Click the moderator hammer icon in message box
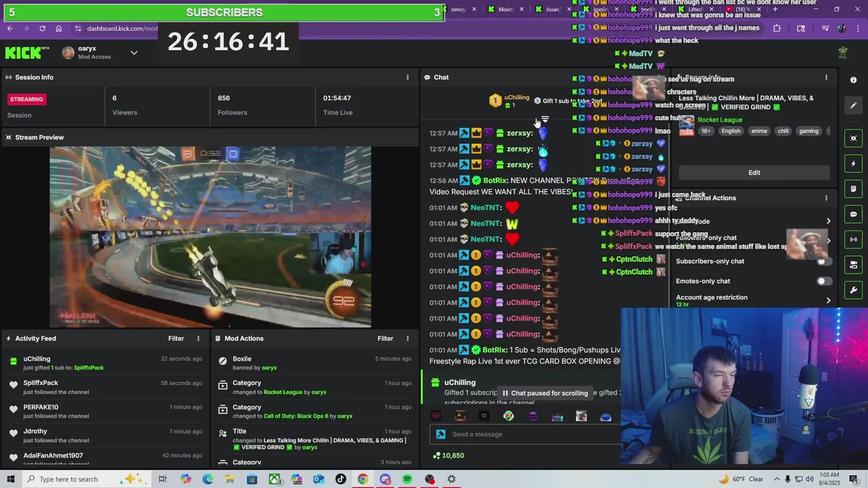Image resolution: width=868 pixels, height=488 pixels. [441, 434]
